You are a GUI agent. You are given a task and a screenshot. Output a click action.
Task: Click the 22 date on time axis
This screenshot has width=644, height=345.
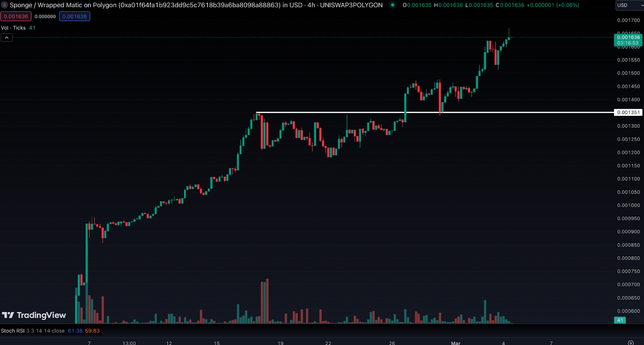point(328,343)
